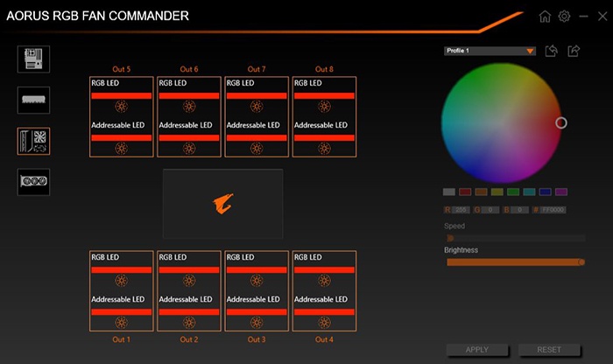The height and width of the screenshot is (364, 613).
Task: Click the B value field
Action: [519, 210]
